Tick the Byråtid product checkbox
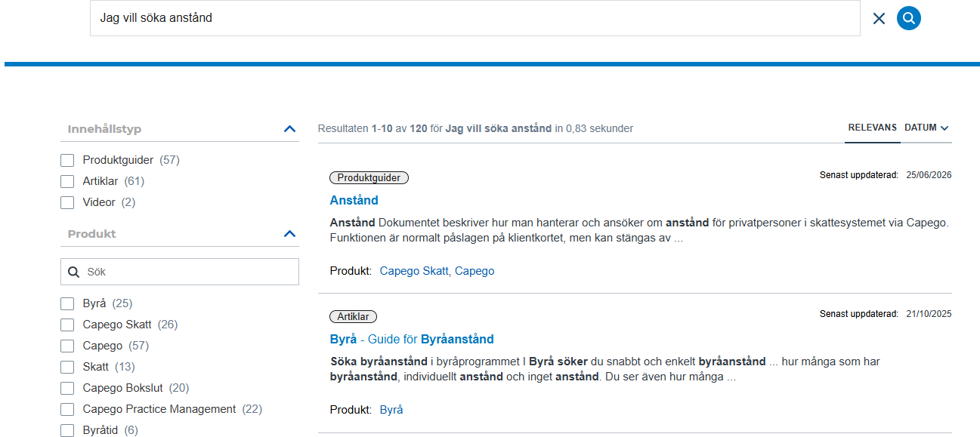 tap(67, 430)
